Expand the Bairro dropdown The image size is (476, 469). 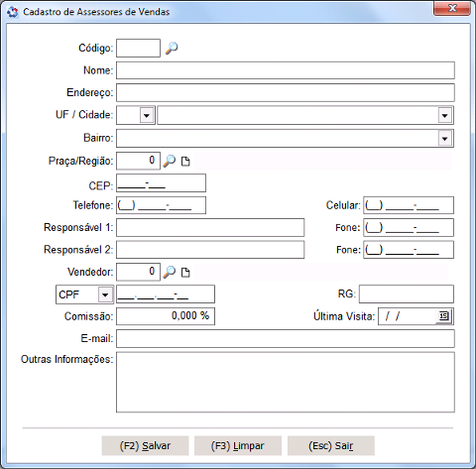tap(445, 138)
